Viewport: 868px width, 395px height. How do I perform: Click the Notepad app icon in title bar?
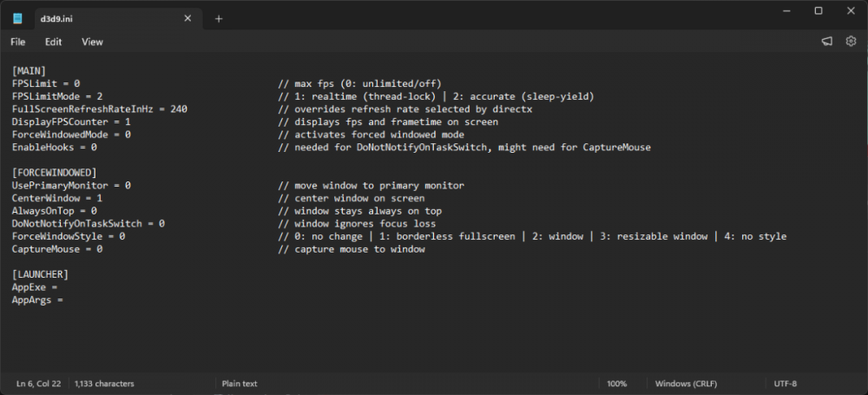[x=18, y=19]
